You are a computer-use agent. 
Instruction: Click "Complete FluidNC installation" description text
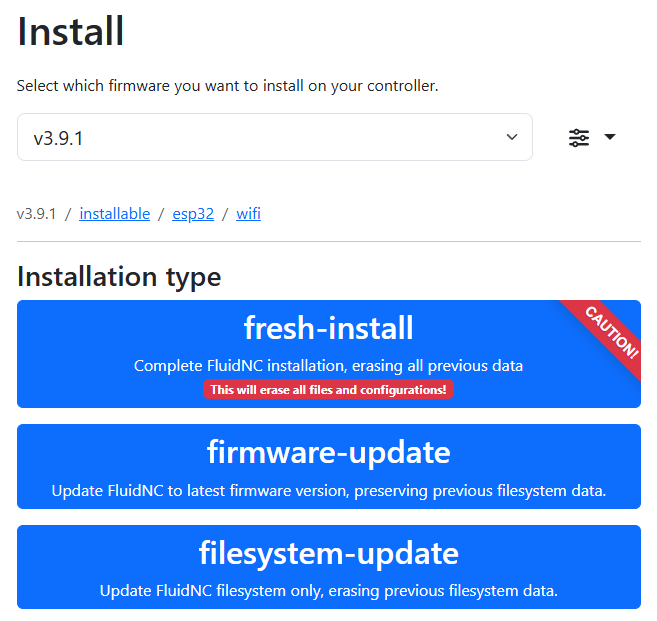click(328, 366)
